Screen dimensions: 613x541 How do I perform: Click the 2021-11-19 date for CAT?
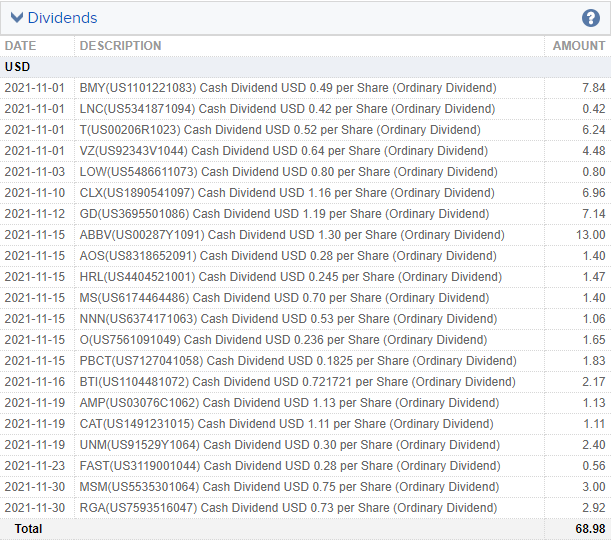point(35,424)
